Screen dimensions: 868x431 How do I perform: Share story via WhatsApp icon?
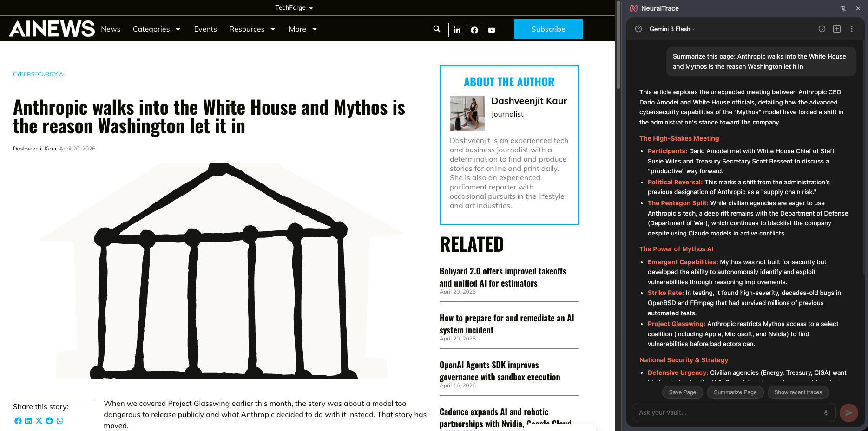click(60, 421)
